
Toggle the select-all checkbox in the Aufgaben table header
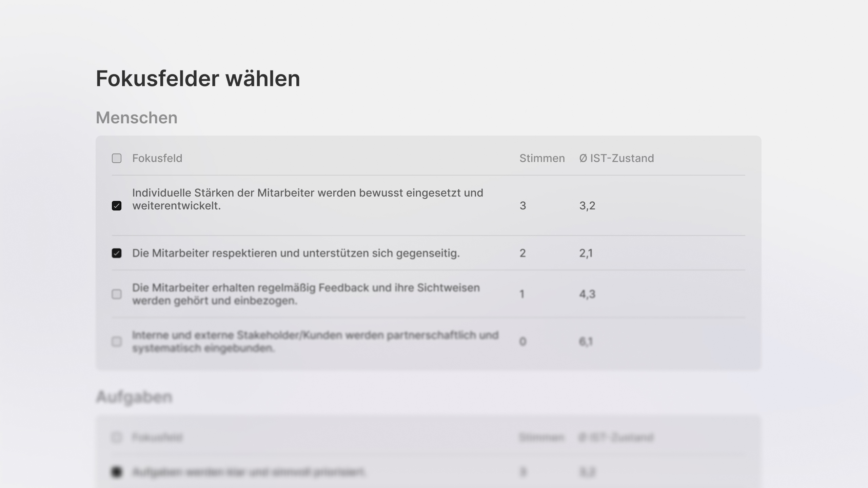coord(117,437)
